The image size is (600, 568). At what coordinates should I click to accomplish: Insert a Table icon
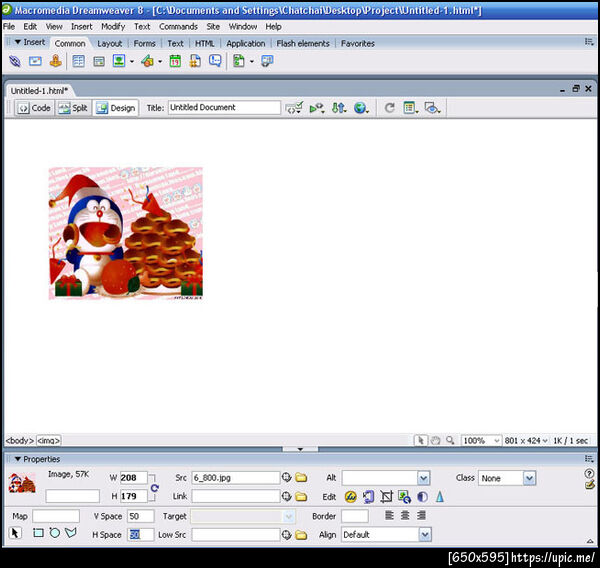[78, 61]
